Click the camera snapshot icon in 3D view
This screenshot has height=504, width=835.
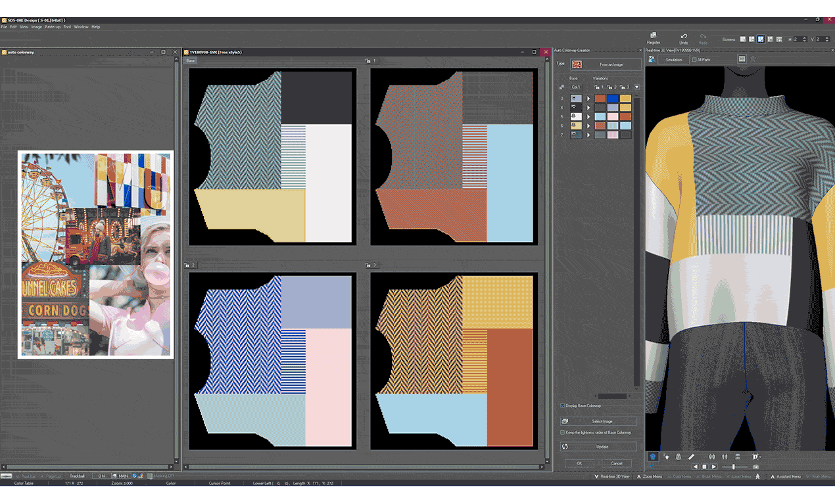(755, 467)
